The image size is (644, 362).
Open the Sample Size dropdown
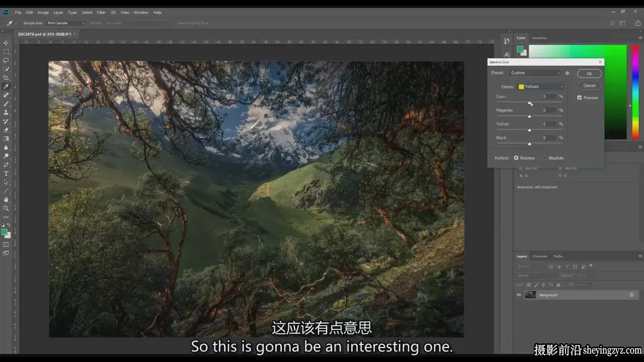click(66, 23)
